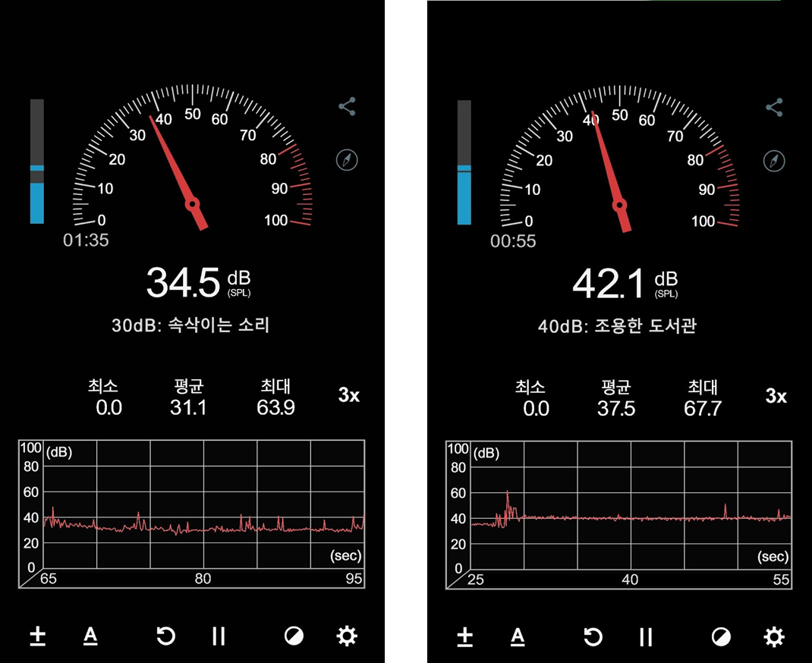This screenshot has height=663, width=812.
Task: Tap share icon on the 34.5 dB meter
Action: 347,106
